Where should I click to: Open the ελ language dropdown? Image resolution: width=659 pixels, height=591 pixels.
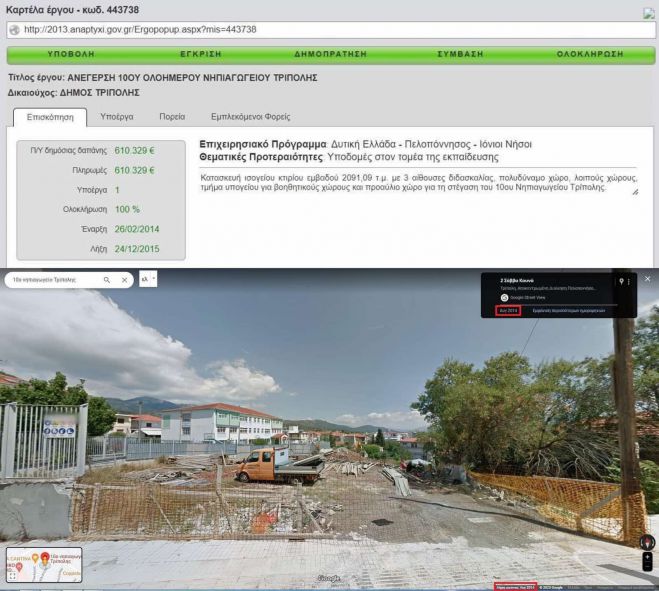point(148,279)
